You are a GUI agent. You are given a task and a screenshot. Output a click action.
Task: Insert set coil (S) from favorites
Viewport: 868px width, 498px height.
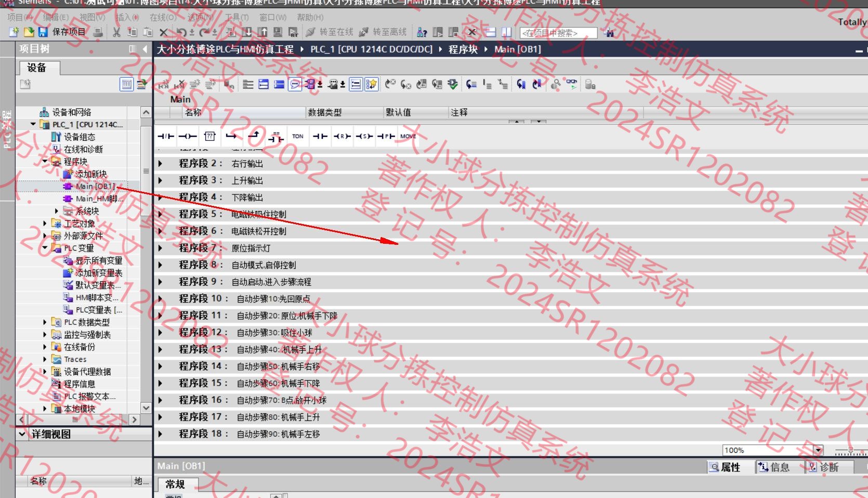(x=364, y=136)
